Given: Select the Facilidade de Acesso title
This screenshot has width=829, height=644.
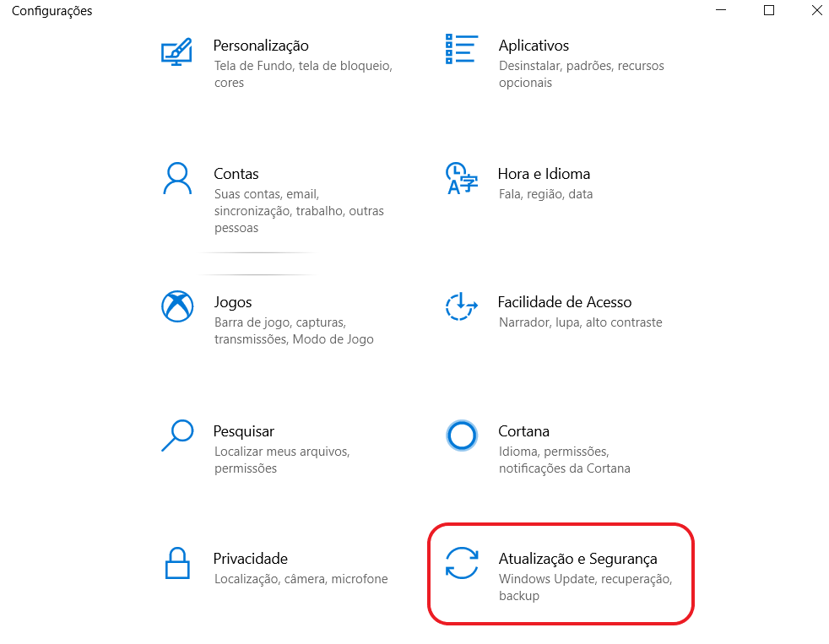Looking at the screenshot, I should click(x=565, y=302).
